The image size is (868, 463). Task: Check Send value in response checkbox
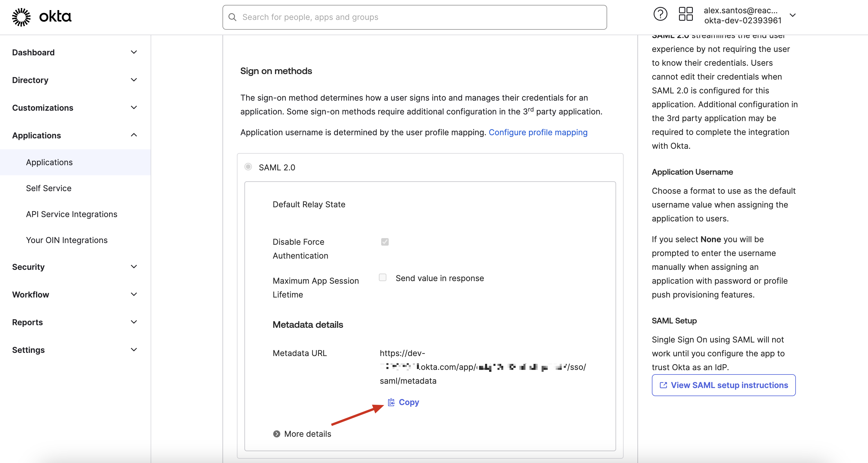click(382, 277)
